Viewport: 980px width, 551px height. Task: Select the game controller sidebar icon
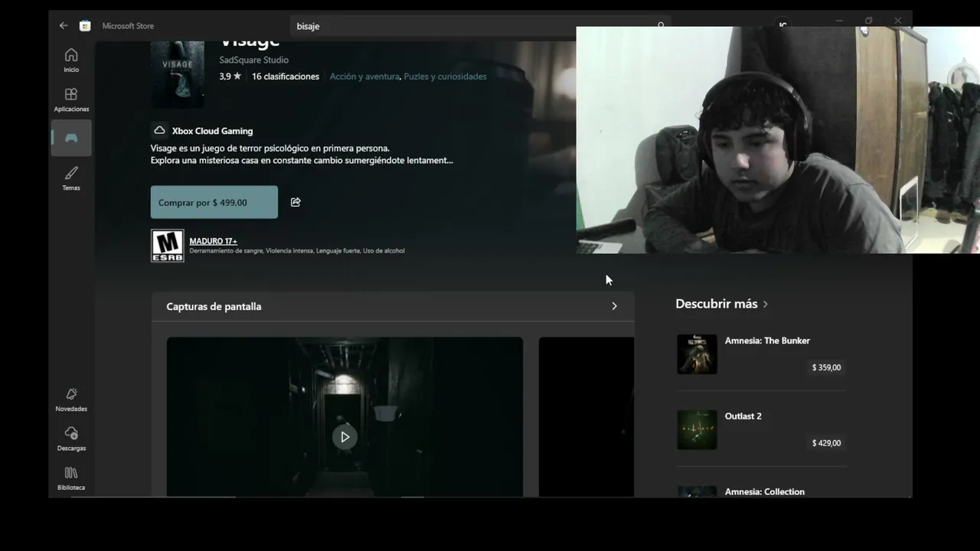pyautogui.click(x=71, y=138)
